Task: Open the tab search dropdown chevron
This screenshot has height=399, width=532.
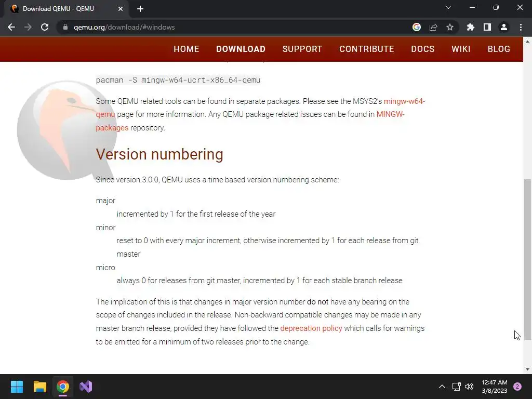Action: coord(448,7)
